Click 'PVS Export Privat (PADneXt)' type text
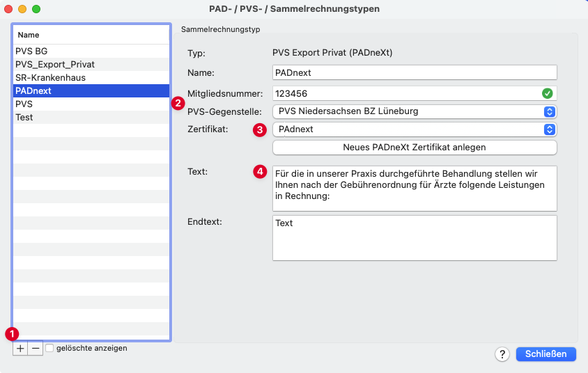The height and width of the screenshot is (373, 588). click(332, 52)
